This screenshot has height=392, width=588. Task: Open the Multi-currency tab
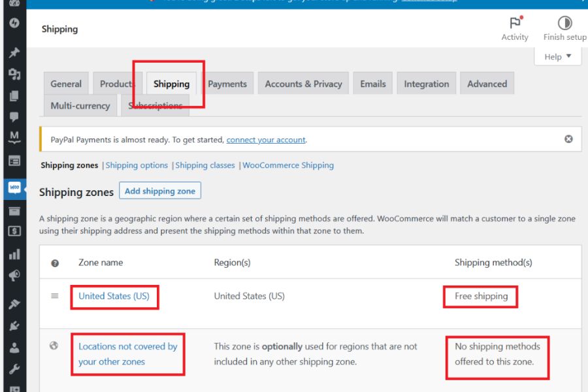tap(80, 105)
